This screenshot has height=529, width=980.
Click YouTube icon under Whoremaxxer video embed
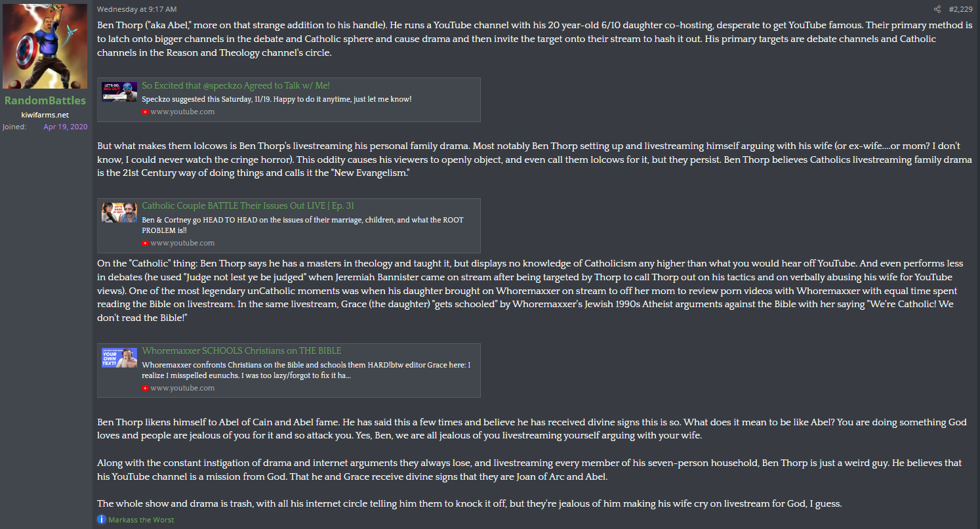[146, 388]
